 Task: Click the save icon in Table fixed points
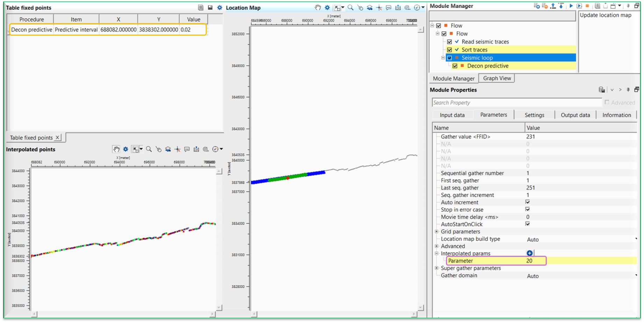[210, 7]
